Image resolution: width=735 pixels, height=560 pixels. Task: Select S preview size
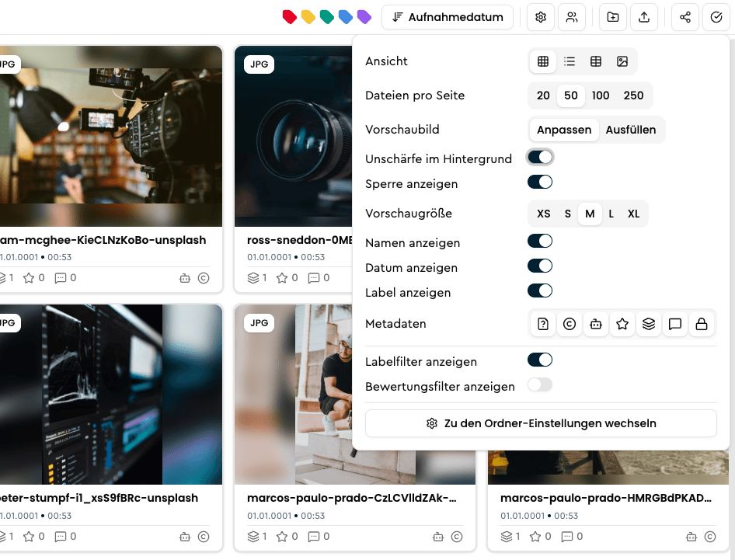(x=568, y=214)
